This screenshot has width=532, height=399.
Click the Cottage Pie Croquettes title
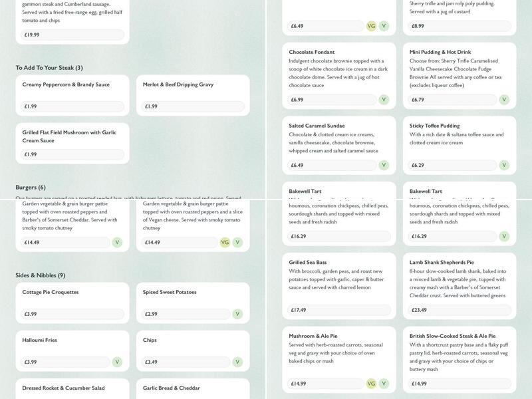pyautogui.click(x=51, y=292)
